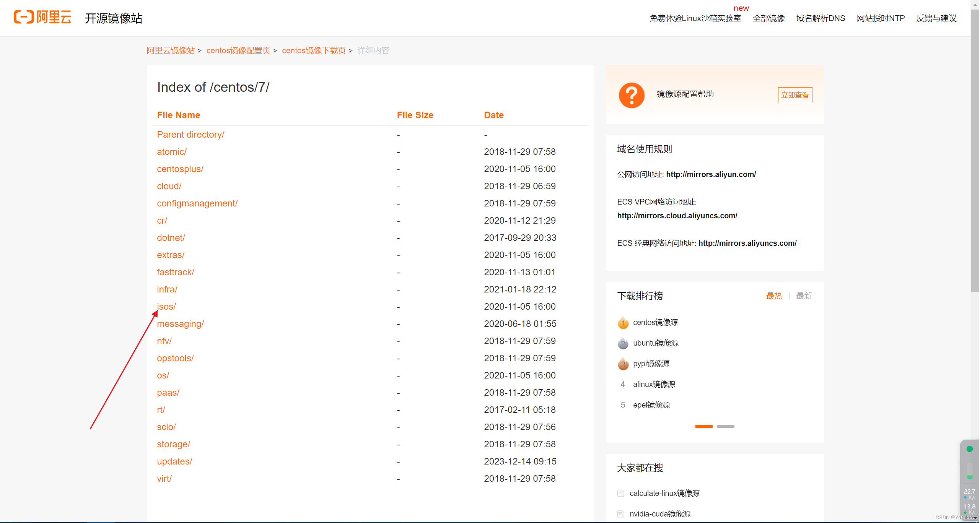
Task: Click the bronze rank-3 medal icon
Action: [623, 364]
